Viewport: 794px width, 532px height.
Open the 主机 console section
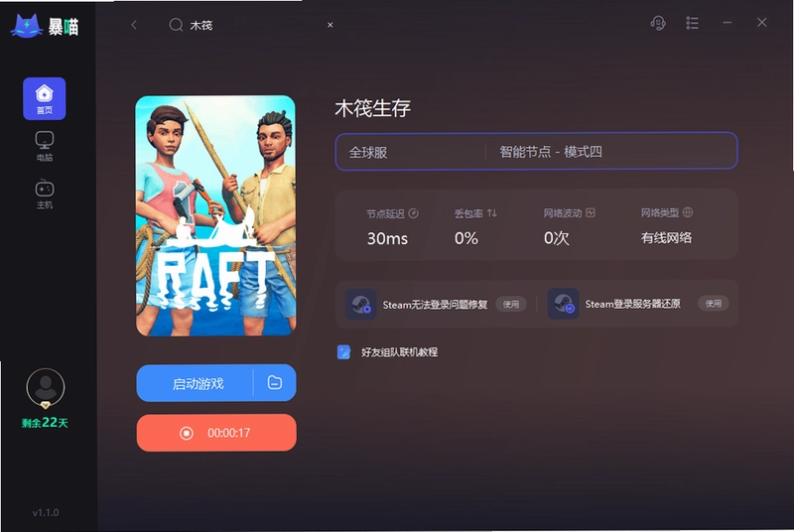coord(45,194)
